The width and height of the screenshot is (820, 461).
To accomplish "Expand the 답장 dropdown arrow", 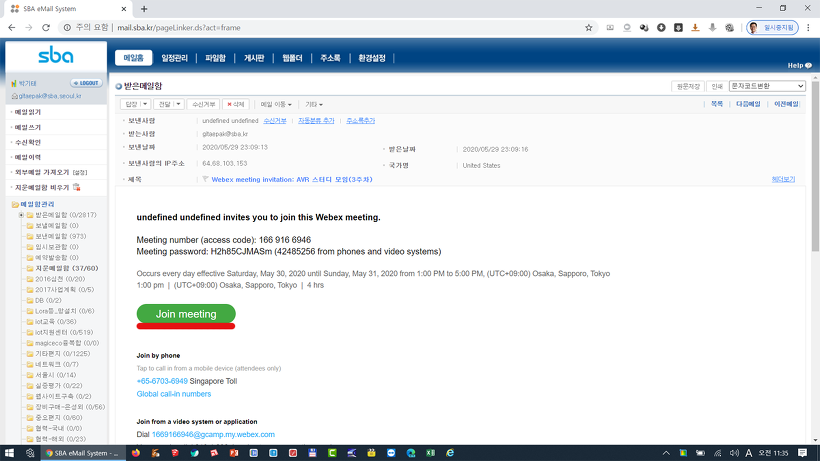I will tap(145, 105).
